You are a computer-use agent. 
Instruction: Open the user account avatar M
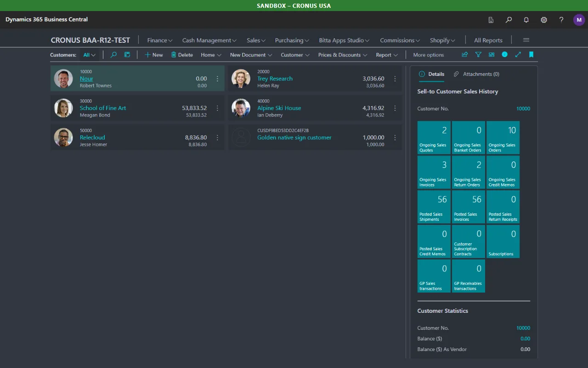(579, 20)
